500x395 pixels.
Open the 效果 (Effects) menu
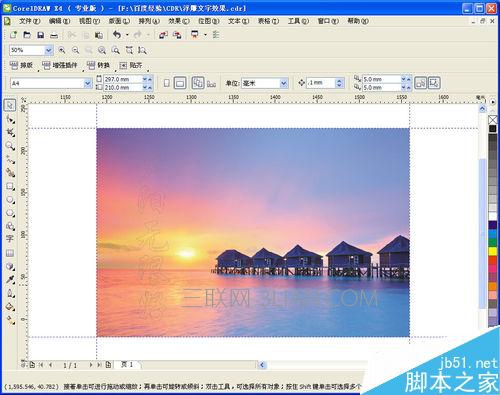click(179, 21)
